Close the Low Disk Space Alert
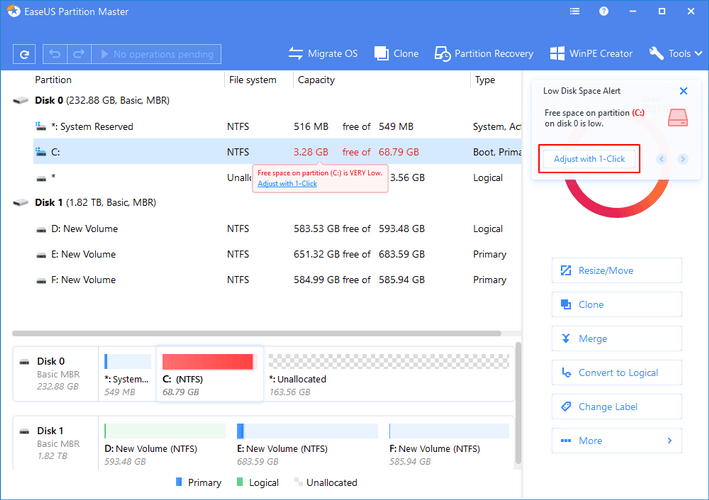This screenshot has width=709, height=500. click(x=683, y=91)
